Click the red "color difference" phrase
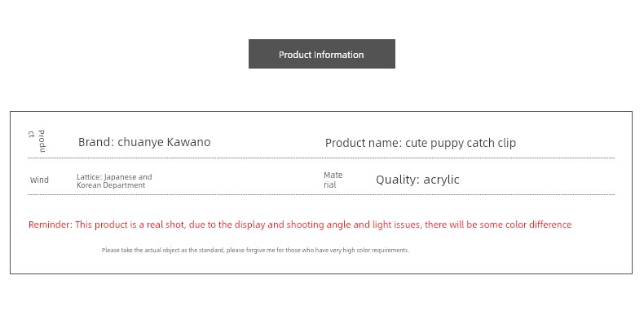Image resolution: width=644 pixels, height=329 pixels. (x=533, y=225)
